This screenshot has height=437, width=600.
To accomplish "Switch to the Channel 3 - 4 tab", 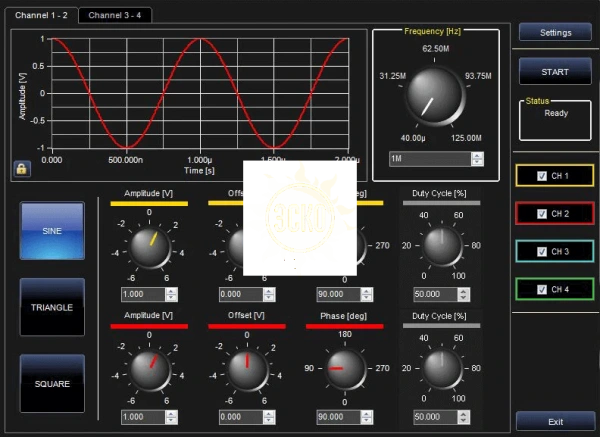I will click(x=112, y=16).
